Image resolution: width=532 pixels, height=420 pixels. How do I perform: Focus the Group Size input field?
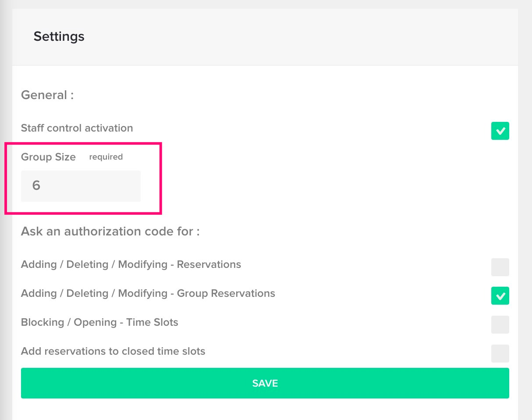(81, 186)
